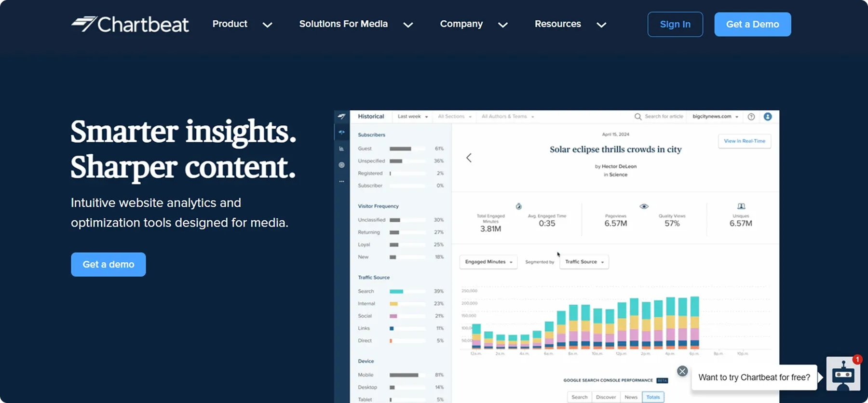Open the Traffic Source segment dropdown

coord(584,262)
